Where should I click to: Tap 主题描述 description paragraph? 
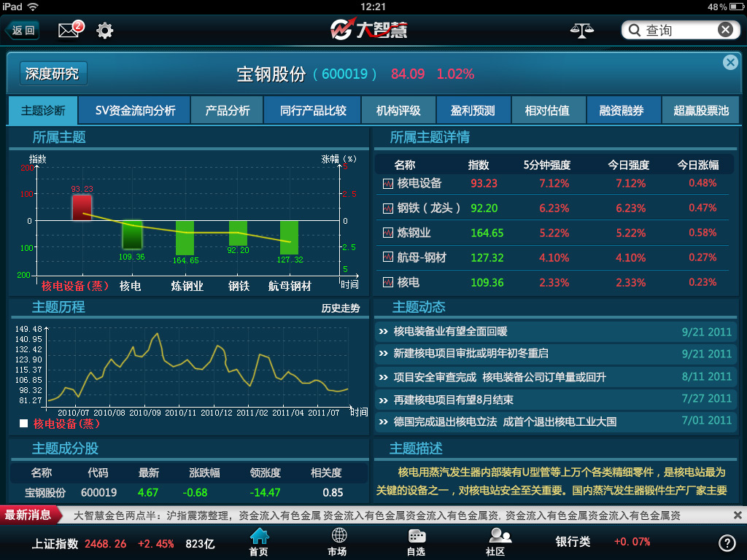pyautogui.click(x=551, y=481)
